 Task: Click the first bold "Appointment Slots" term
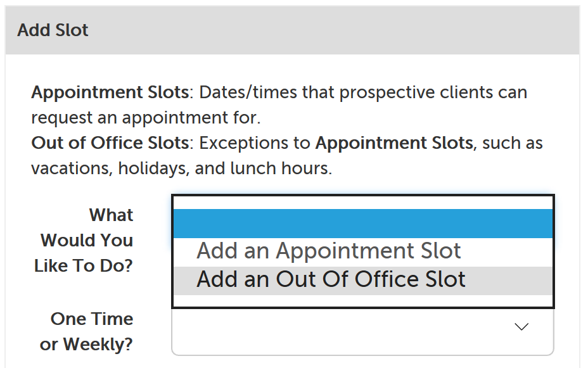110,92
